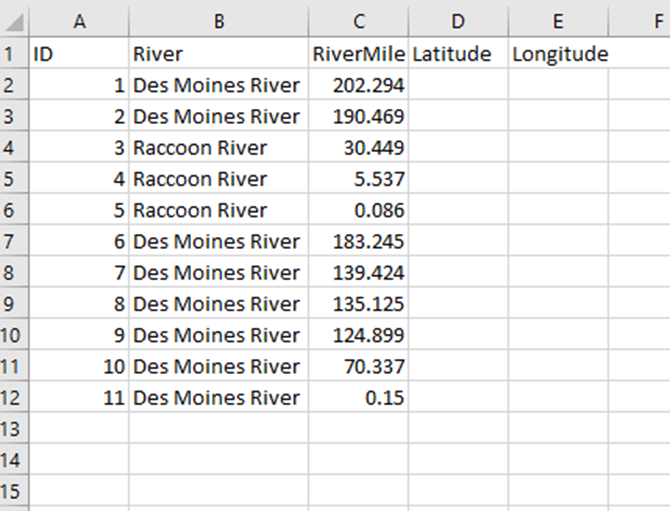This screenshot has height=511, width=670.
Task: Select cell with value 202.294
Action: [359, 85]
